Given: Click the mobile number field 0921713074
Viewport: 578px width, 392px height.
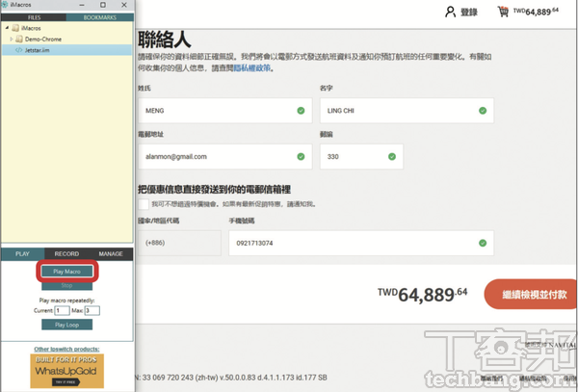Looking at the screenshot, I should pos(361,243).
